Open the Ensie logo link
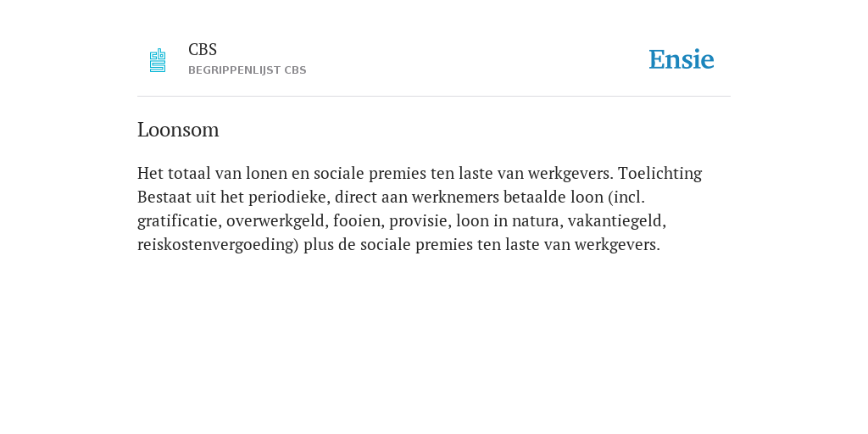The width and height of the screenshot is (868, 434). (682, 60)
